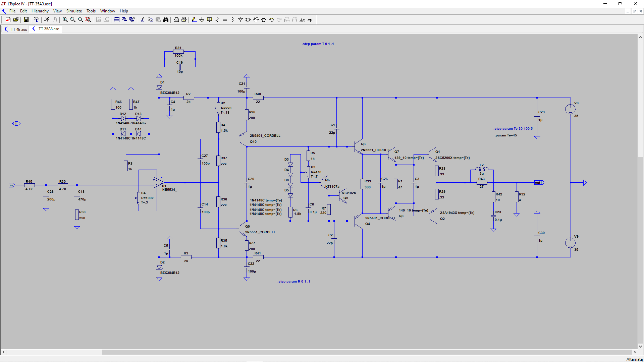Open the Control Panel hammer icon
The height and width of the screenshot is (362, 644).
click(x=37, y=20)
